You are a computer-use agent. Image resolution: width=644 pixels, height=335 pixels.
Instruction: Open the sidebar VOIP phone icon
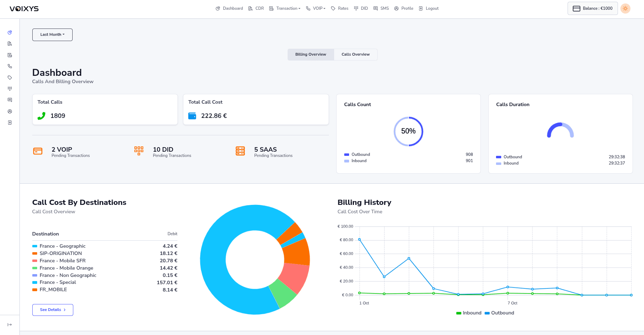[x=10, y=66]
